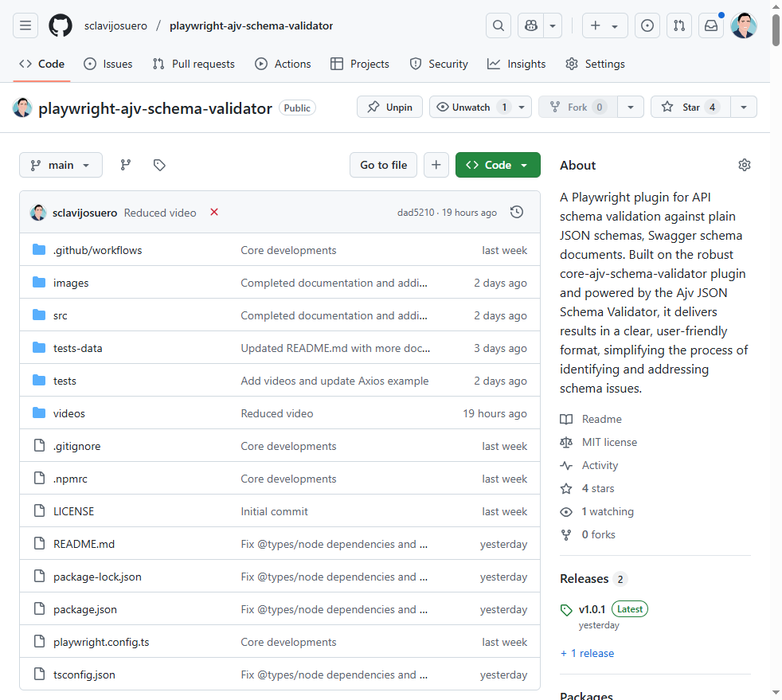This screenshot has width=782, height=700.
Task: Expand Copilot dropdown arrow in header
Action: tap(553, 25)
